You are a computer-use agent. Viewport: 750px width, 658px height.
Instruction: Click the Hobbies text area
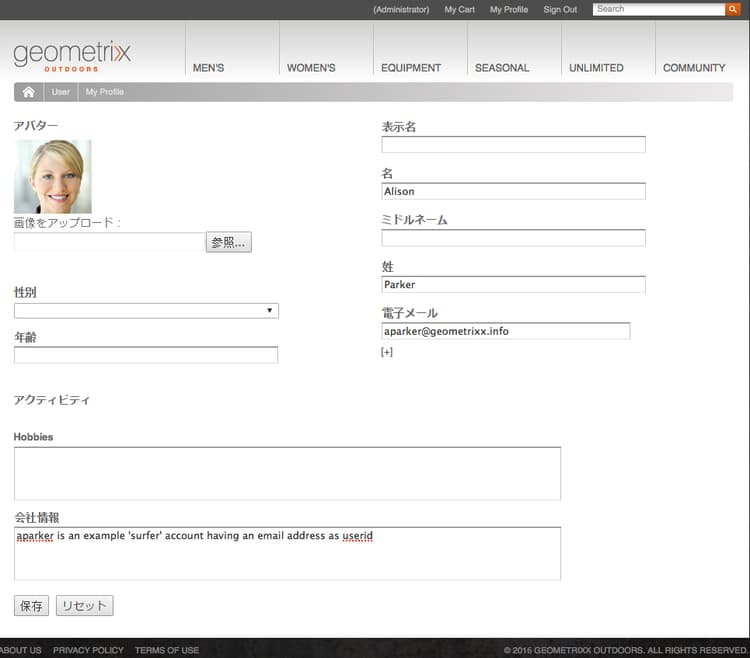[x=287, y=473]
